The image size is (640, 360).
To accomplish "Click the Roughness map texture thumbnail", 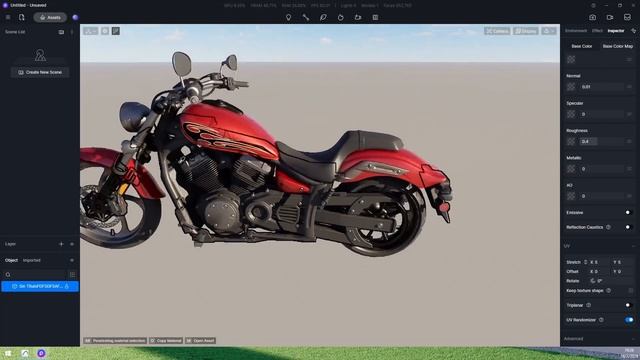I will click(571, 142).
